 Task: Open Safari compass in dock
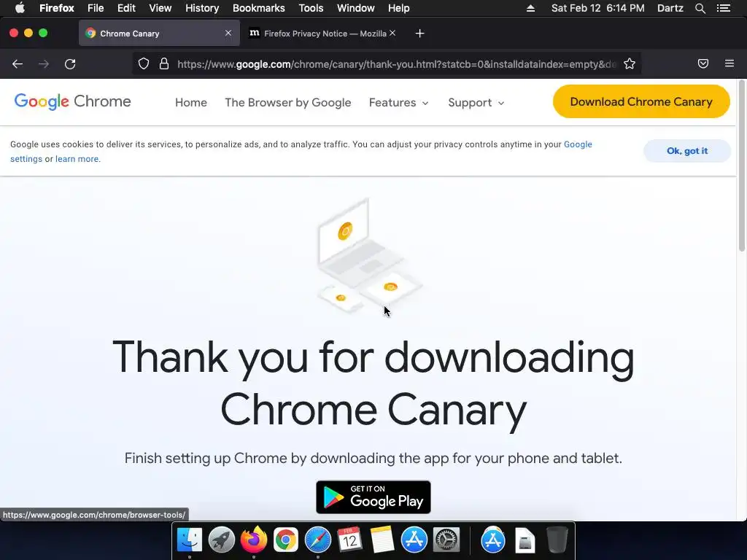point(318,540)
